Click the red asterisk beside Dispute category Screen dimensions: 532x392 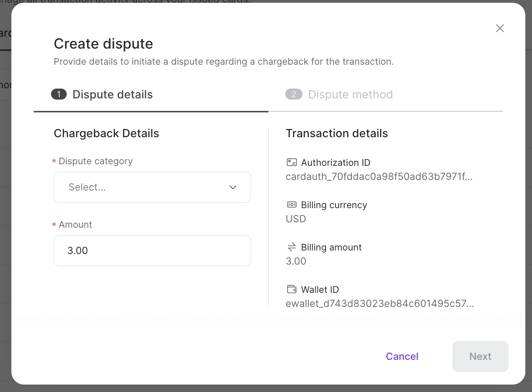(54, 161)
